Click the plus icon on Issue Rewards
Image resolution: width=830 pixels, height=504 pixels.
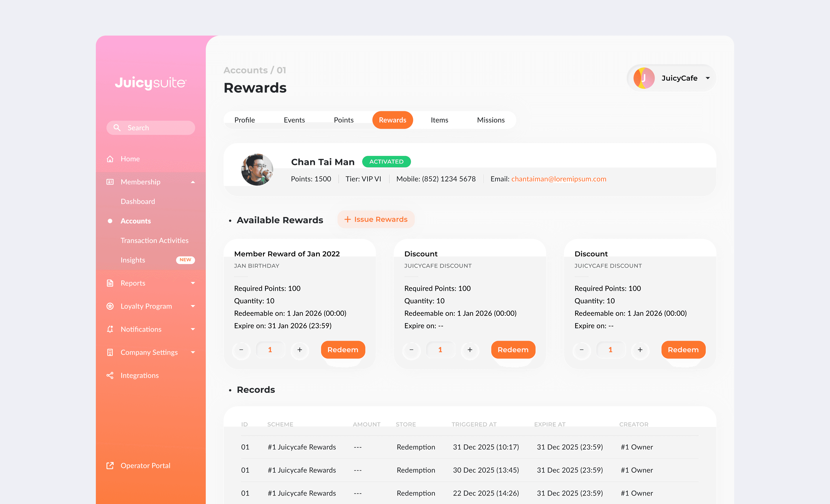click(x=348, y=219)
